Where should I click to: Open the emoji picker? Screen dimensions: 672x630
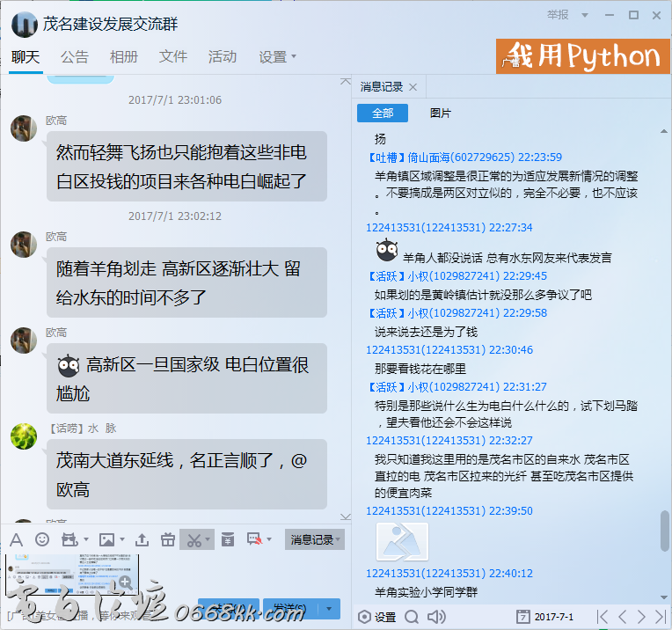point(41,539)
